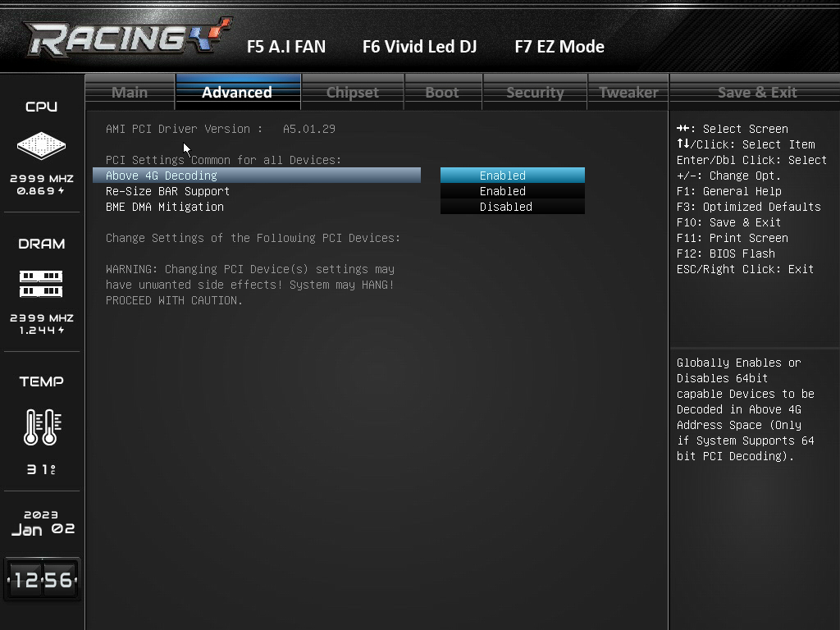
Task: Open F6 Vivid Led DJ settings
Action: 419,47
